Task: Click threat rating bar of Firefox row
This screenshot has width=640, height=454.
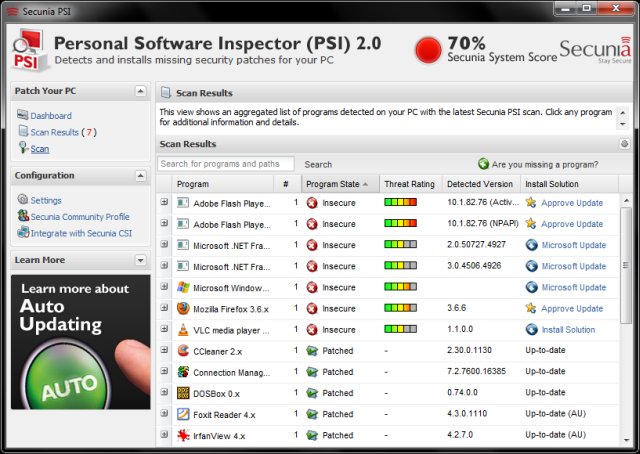Action: (x=400, y=308)
